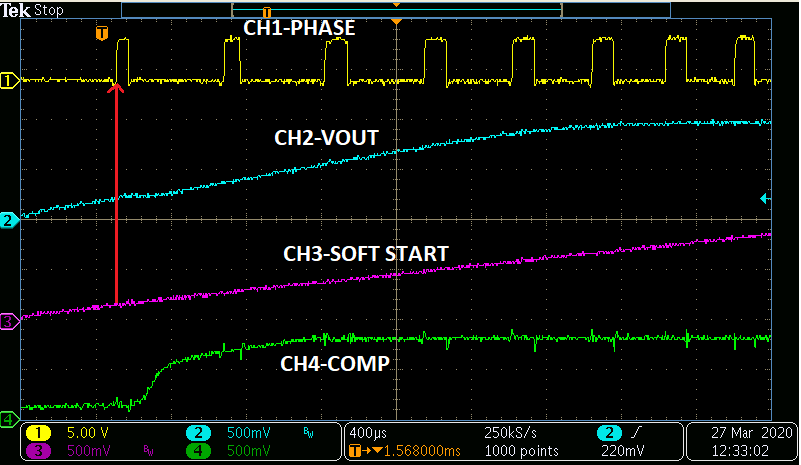
Task: Click the channel 2 500mV scale value
Action: pyautogui.click(x=248, y=433)
